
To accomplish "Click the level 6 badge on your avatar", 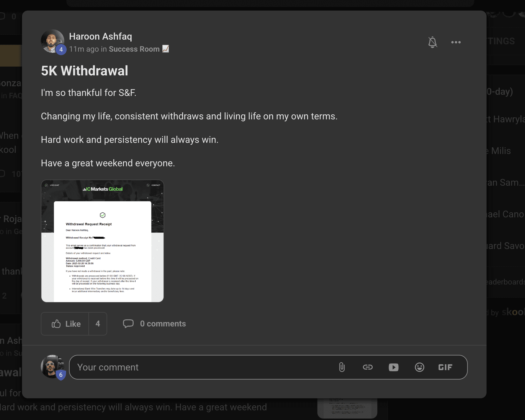I will point(61,375).
